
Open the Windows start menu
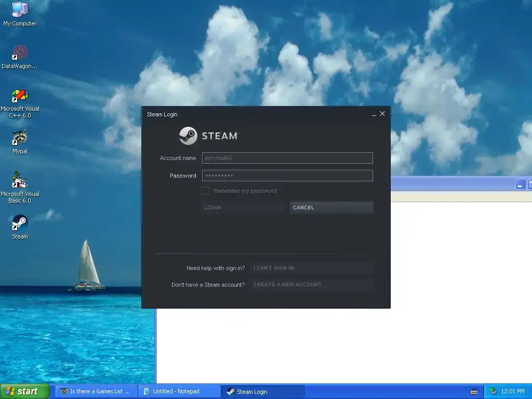click(x=25, y=391)
